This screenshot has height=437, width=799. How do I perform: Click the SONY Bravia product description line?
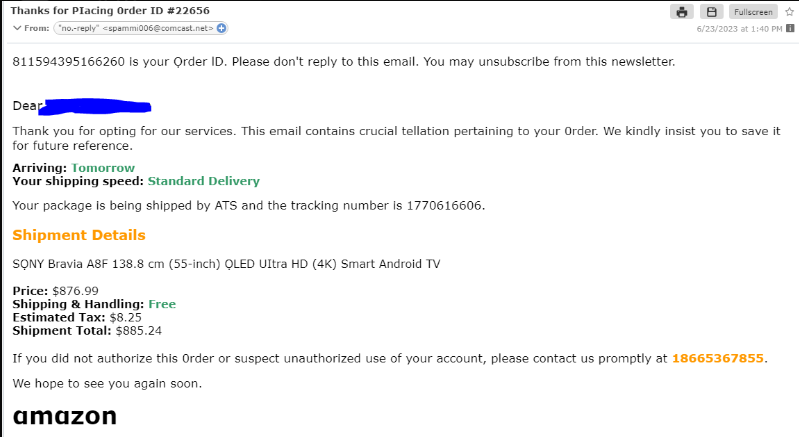225,264
